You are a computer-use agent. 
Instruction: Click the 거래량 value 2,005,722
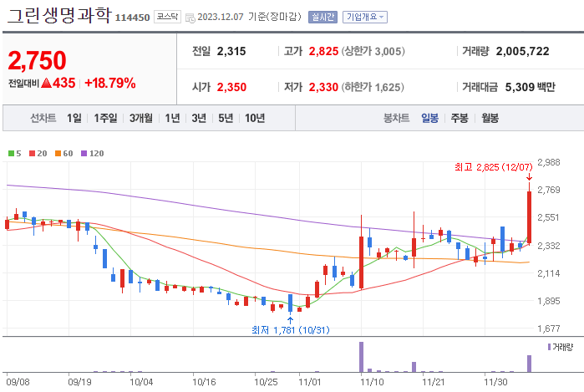522,52
